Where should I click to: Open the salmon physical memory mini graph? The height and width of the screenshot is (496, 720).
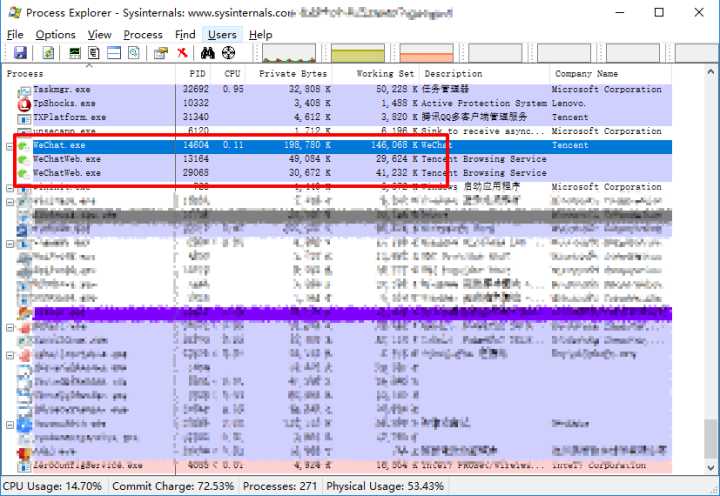427,53
